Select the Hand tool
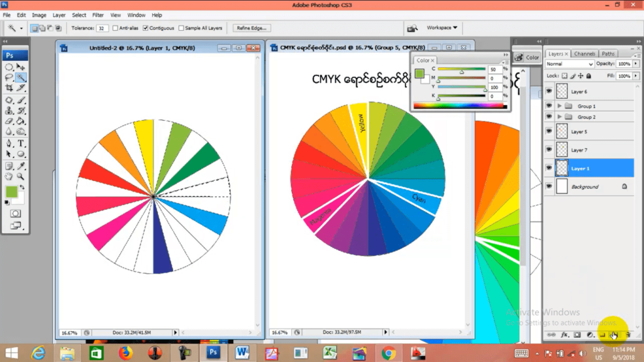This screenshot has width=644, height=362. click(x=9, y=177)
